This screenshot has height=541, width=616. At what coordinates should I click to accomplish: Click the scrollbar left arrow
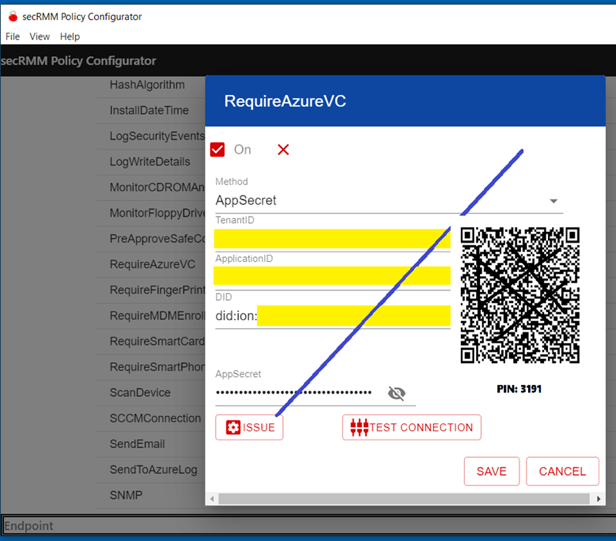point(212,499)
